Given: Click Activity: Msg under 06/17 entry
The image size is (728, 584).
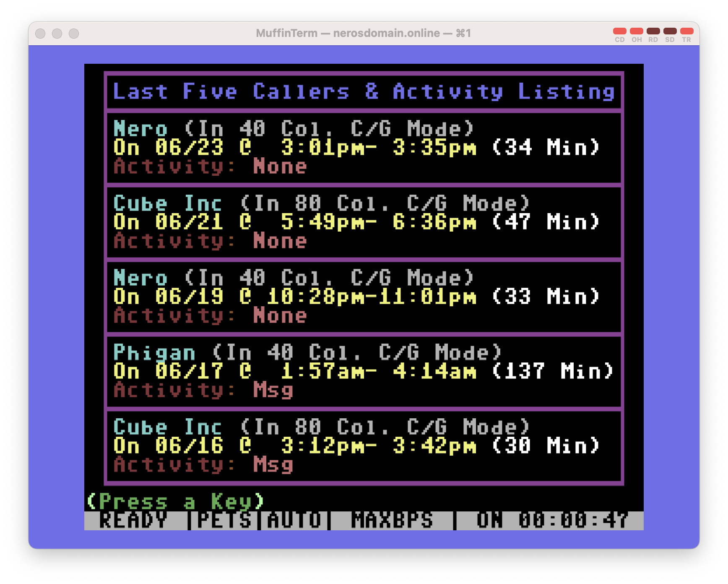Looking at the screenshot, I should click(x=203, y=390).
